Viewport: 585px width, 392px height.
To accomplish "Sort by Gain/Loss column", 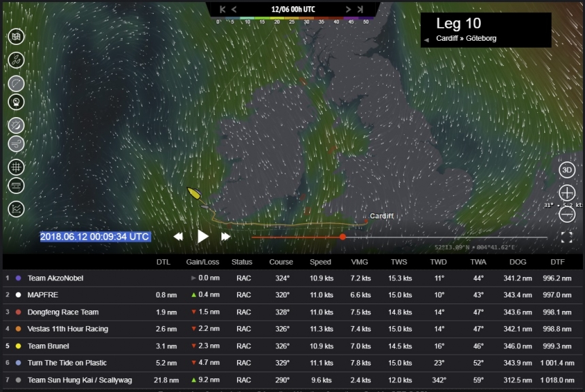I will [x=202, y=262].
